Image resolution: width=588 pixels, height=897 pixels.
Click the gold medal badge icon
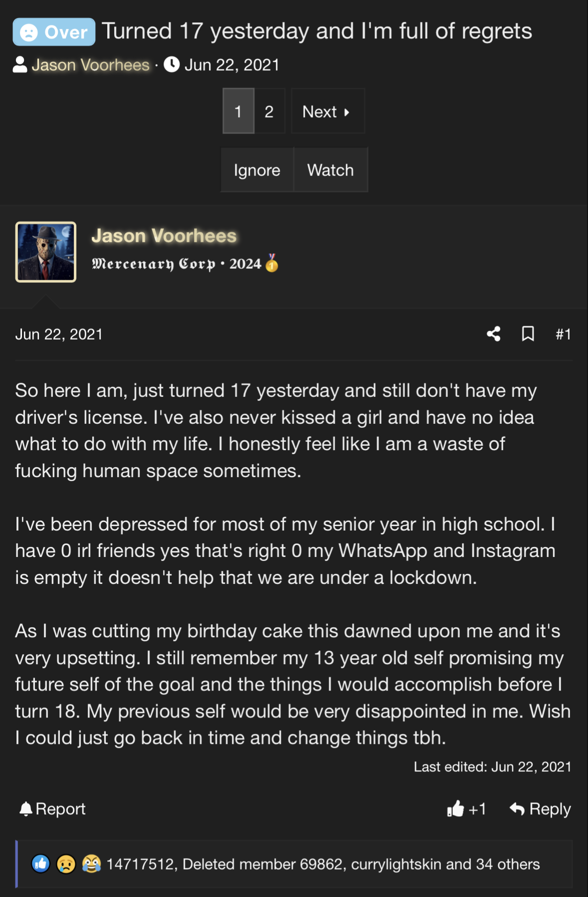click(x=272, y=263)
